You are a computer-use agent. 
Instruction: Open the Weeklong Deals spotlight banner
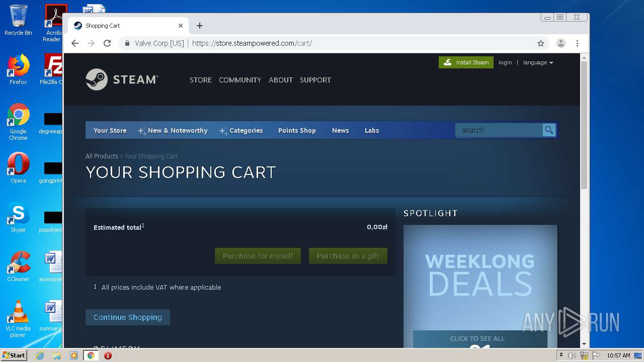[x=480, y=286]
